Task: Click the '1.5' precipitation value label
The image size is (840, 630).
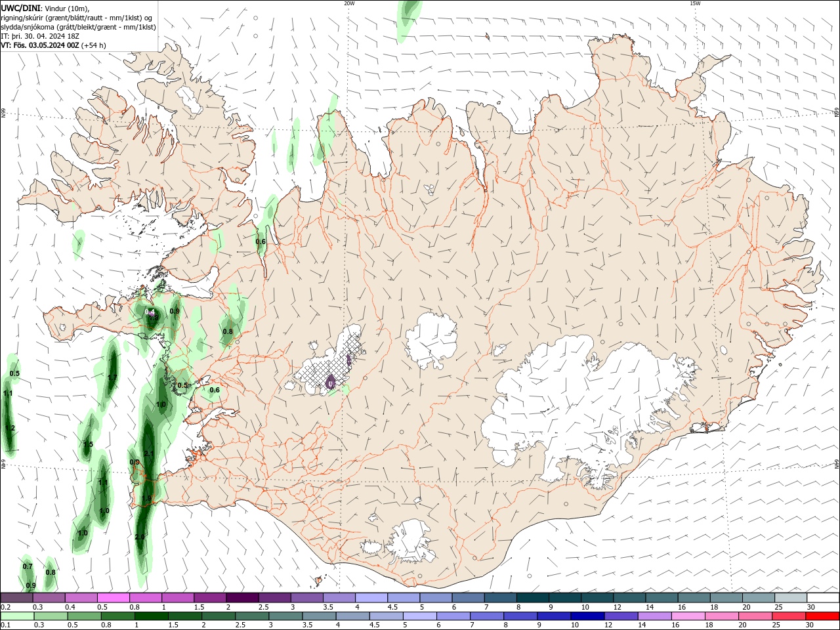Action: click(x=88, y=444)
